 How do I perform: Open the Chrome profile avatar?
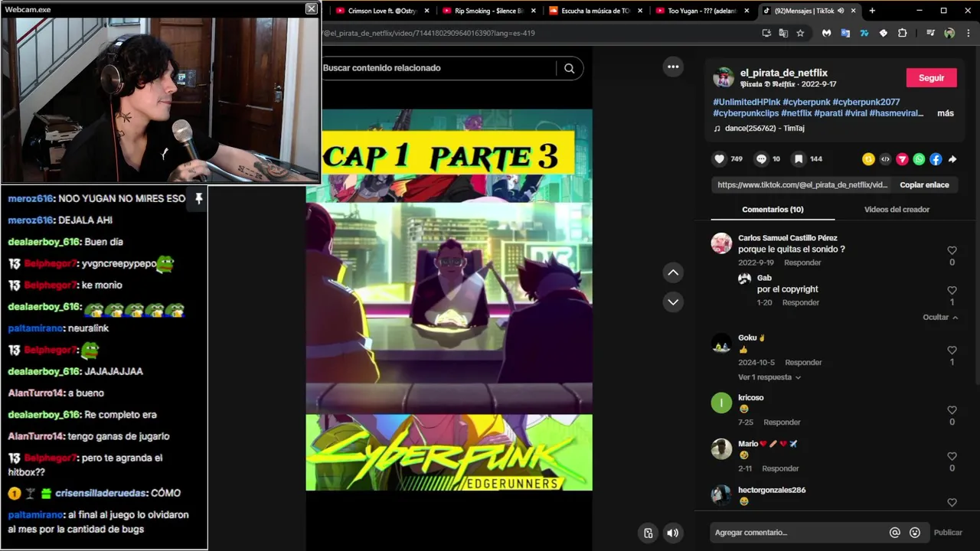tap(949, 33)
